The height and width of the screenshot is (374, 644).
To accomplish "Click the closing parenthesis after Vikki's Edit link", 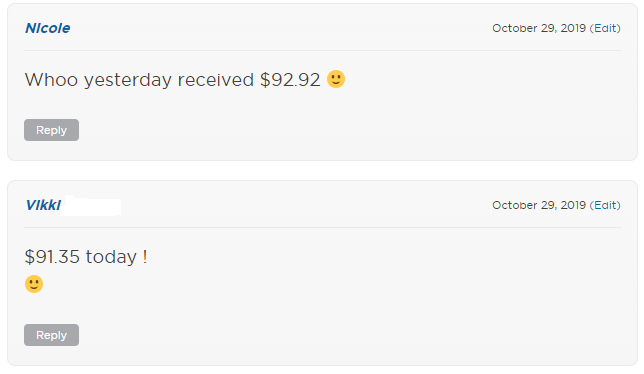I will [x=619, y=205].
